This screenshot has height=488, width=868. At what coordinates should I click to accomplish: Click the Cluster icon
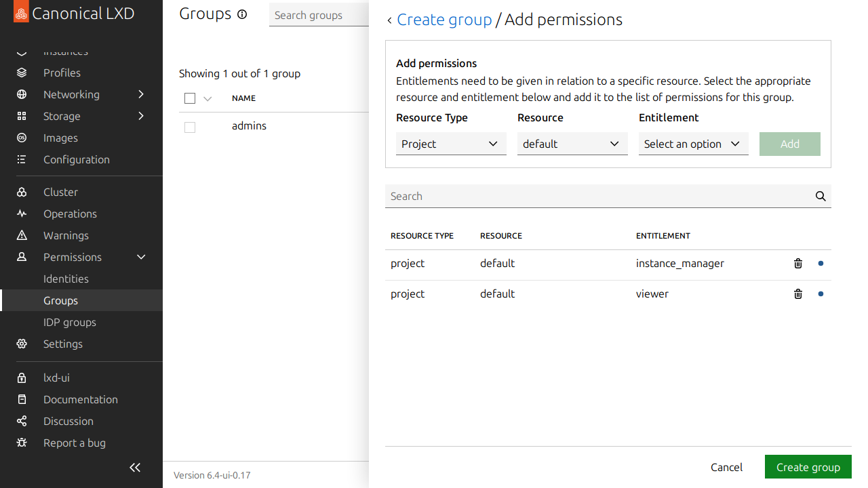(22, 192)
